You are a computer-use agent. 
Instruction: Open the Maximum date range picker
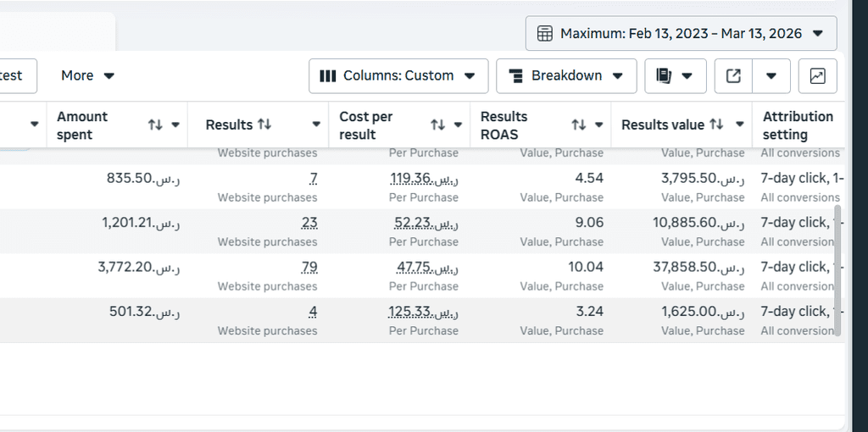pos(681,34)
